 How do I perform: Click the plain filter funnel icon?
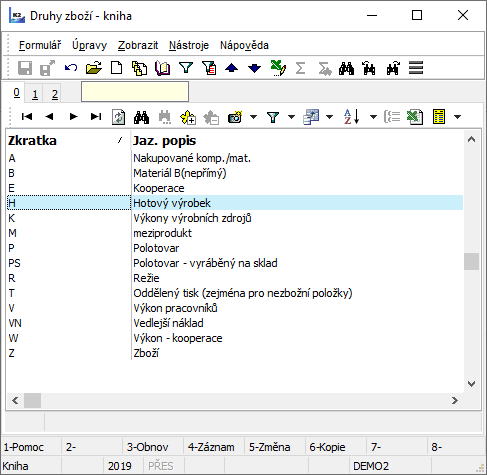(x=186, y=68)
